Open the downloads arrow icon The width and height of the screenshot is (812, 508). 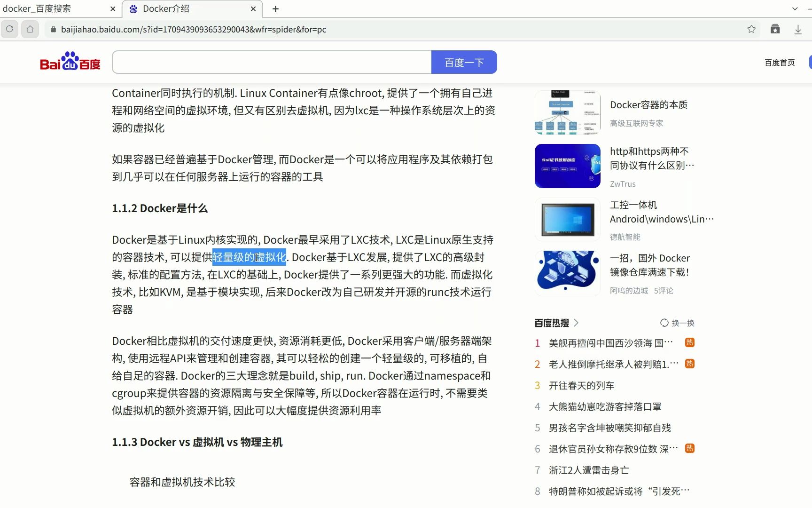click(x=798, y=29)
